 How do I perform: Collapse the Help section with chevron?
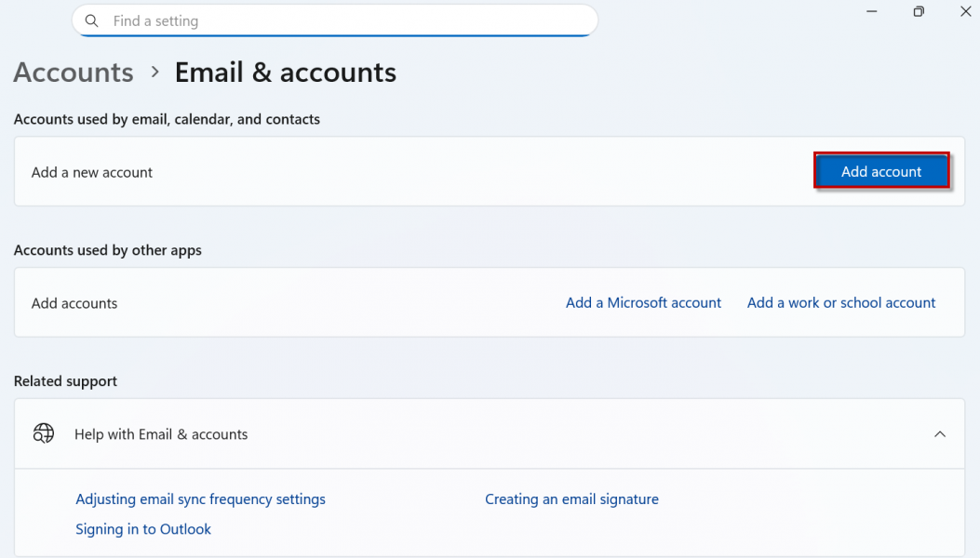click(x=940, y=434)
